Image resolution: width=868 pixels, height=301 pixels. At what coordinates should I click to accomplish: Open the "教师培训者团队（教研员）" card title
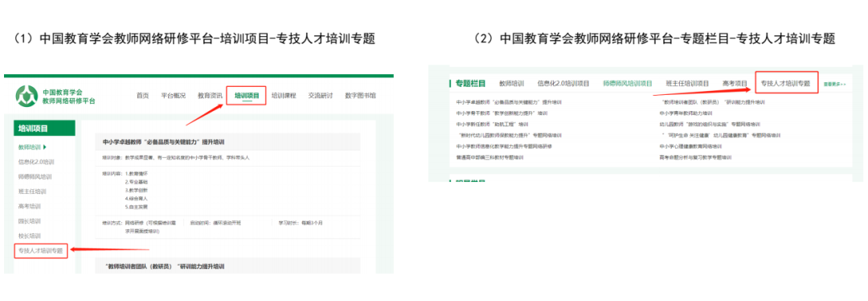pos(165,266)
